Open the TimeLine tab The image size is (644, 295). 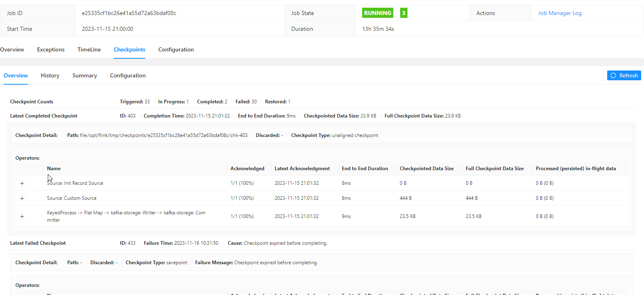coord(89,49)
